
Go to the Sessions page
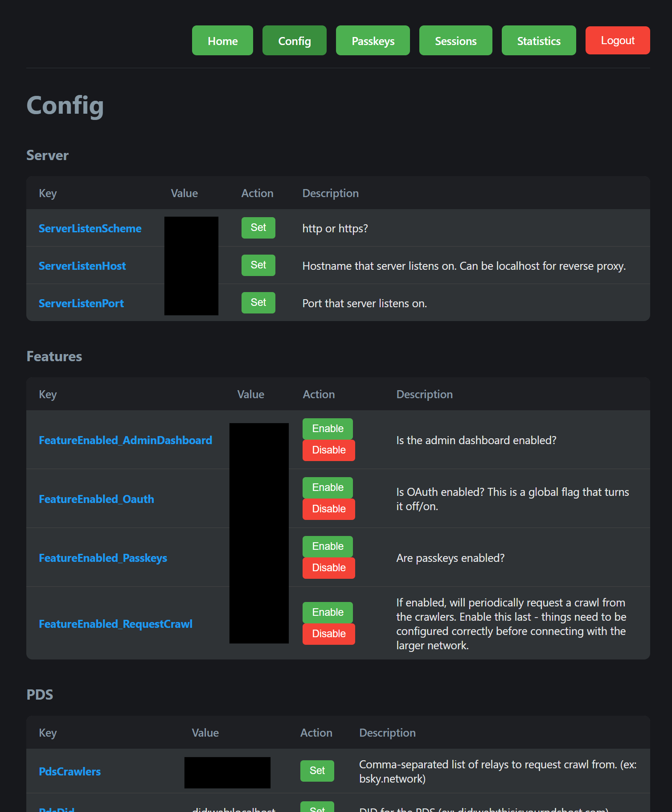[x=455, y=41]
